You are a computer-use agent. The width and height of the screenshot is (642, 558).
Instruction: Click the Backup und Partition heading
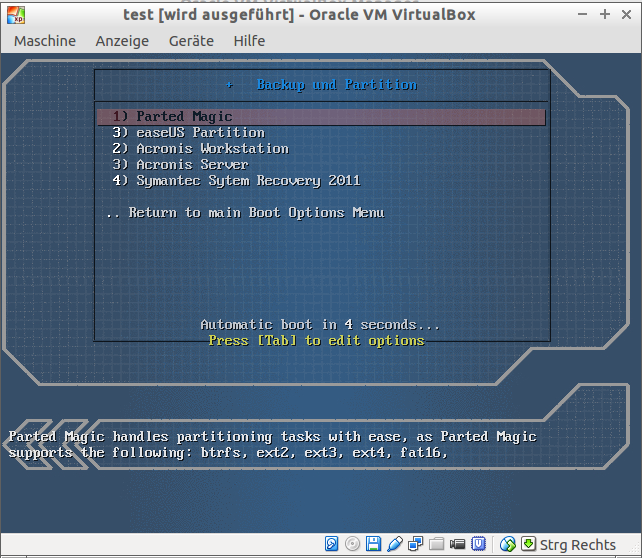[337, 85]
